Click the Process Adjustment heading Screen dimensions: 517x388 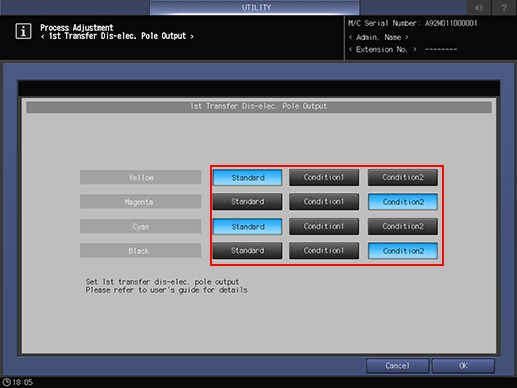coord(77,28)
